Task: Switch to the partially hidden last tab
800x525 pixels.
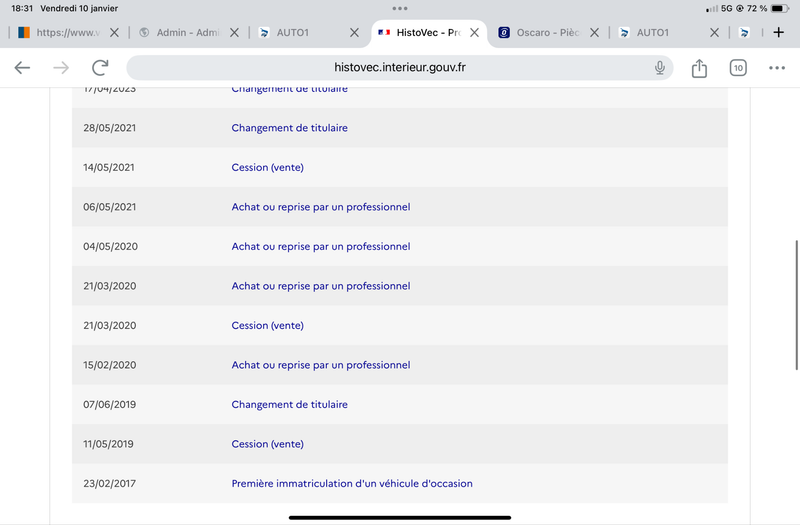Action: (745, 33)
